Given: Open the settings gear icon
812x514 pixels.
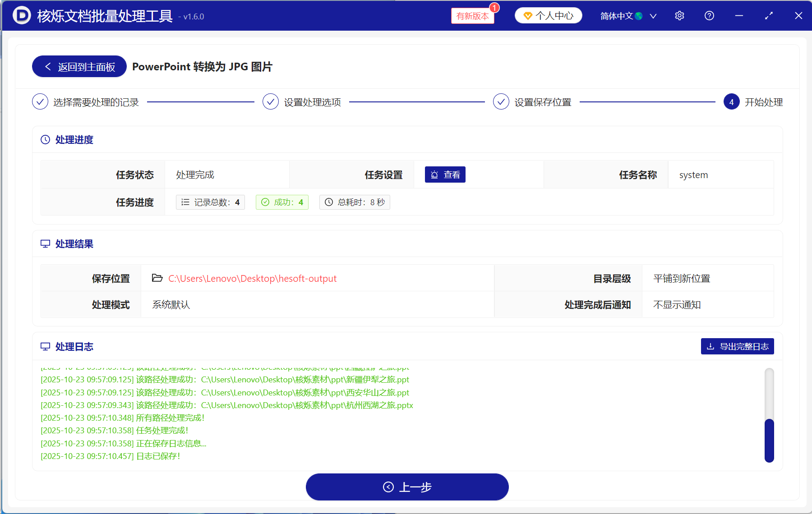Looking at the screenshot, I should 679,16.
